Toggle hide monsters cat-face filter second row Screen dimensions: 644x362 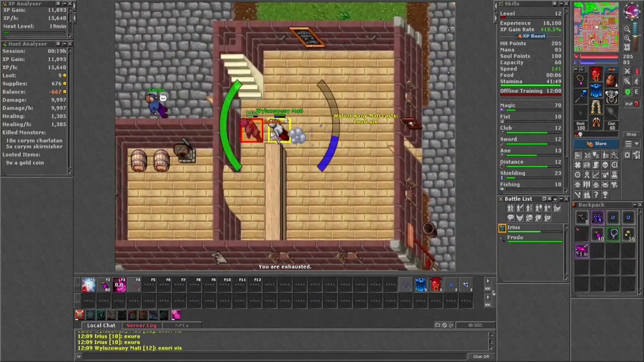520,218
